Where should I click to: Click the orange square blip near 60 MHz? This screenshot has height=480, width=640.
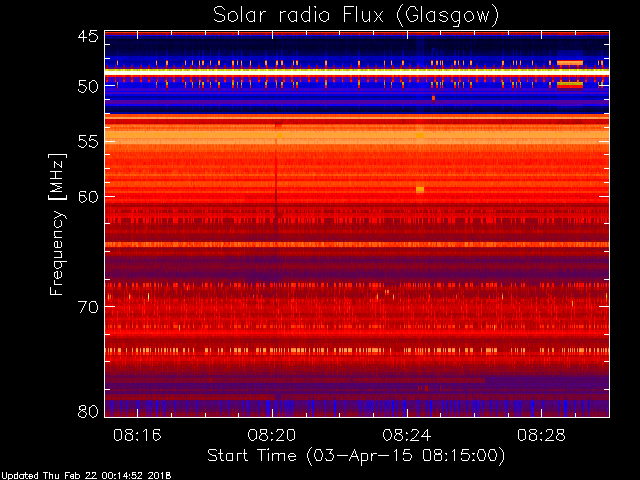[420, 190]
